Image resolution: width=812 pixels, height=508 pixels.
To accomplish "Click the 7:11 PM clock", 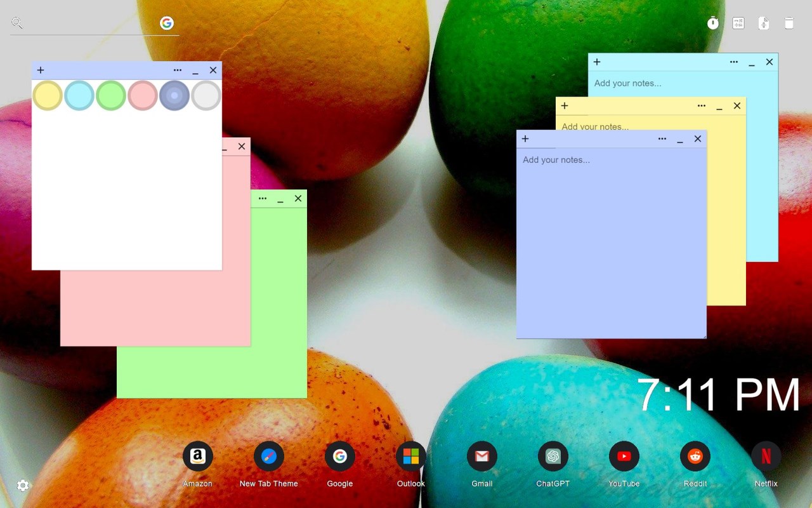I will click(719, 395).
